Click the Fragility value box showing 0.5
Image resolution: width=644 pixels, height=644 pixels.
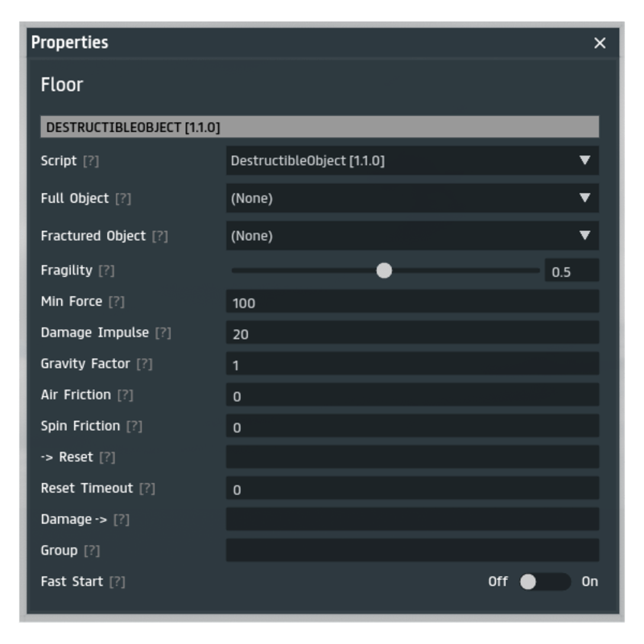click(572, 271)
